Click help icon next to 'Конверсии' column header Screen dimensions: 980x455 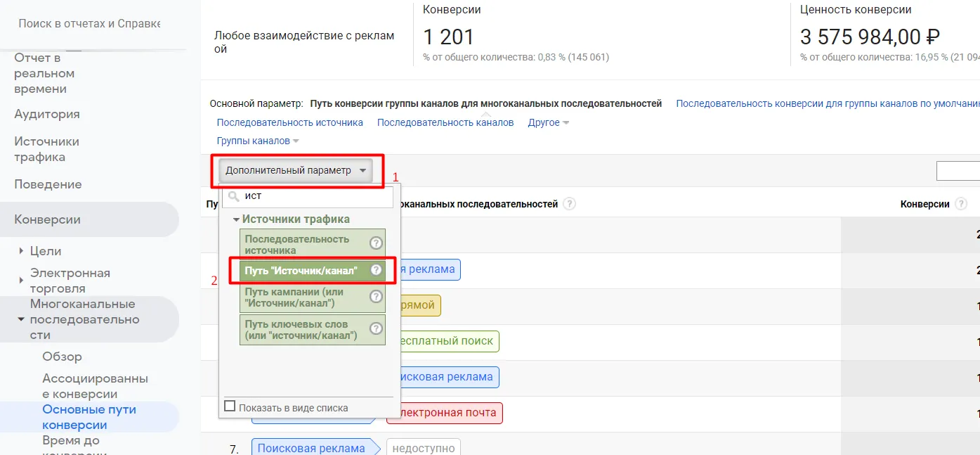tap(961, 204)
